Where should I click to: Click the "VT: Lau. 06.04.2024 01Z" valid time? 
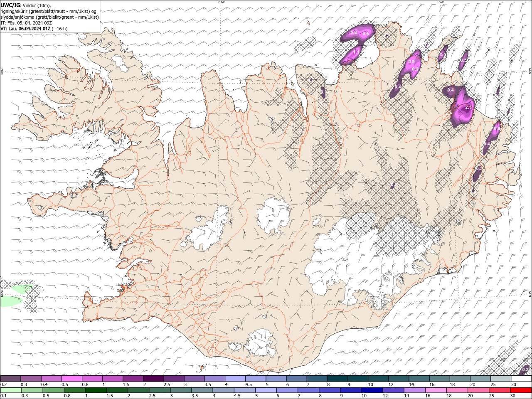[25, 29]
